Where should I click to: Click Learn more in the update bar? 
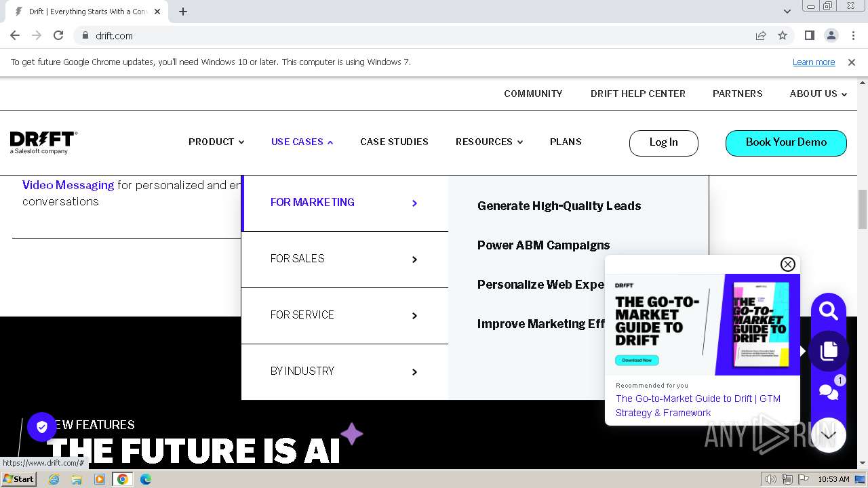[x=814, y=62]
